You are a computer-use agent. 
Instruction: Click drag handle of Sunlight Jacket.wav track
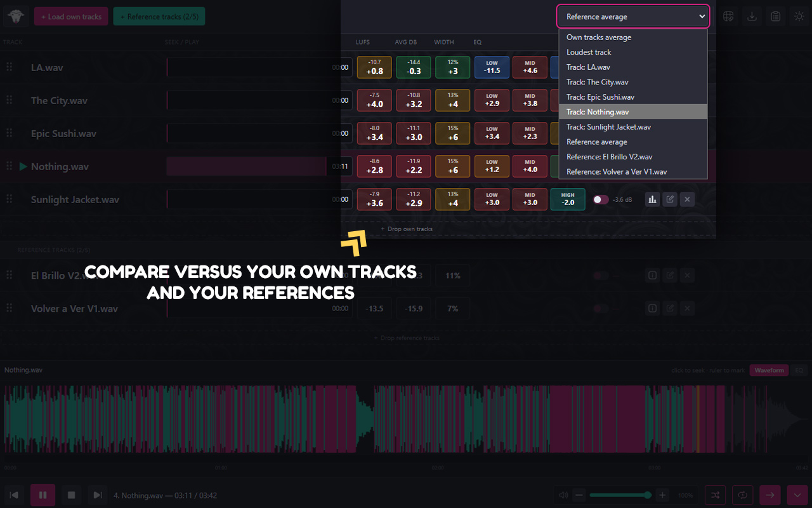click(10, 199)
